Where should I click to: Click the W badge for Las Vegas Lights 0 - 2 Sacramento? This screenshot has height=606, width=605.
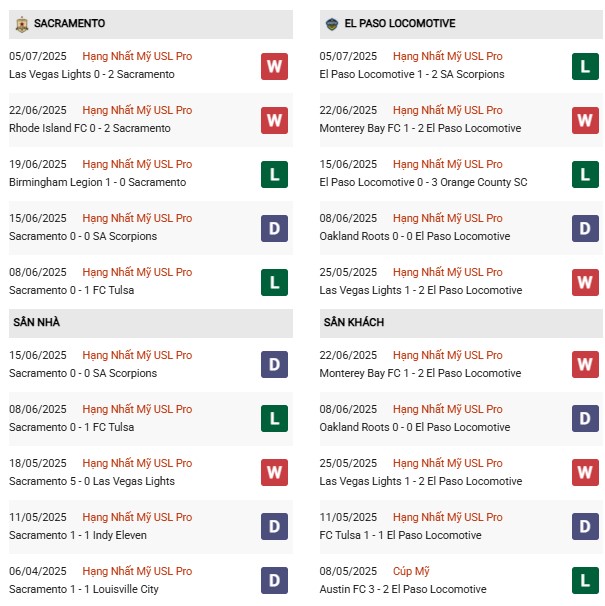click(274, 66)
